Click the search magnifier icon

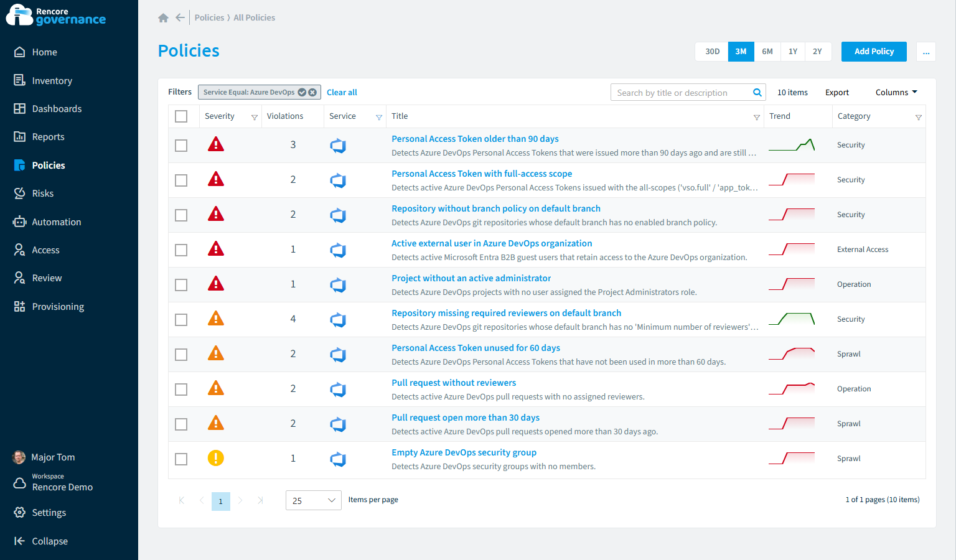tap(757, 93)
